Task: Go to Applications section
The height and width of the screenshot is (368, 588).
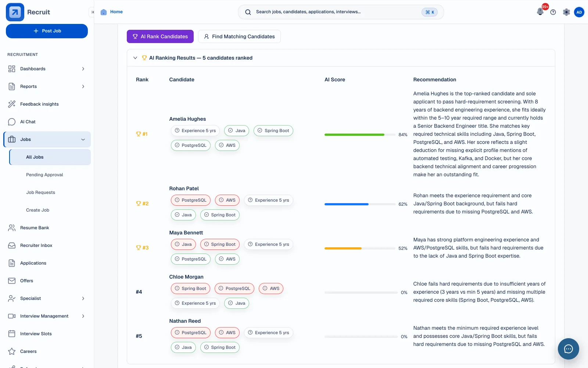Action: pos(47,263)
